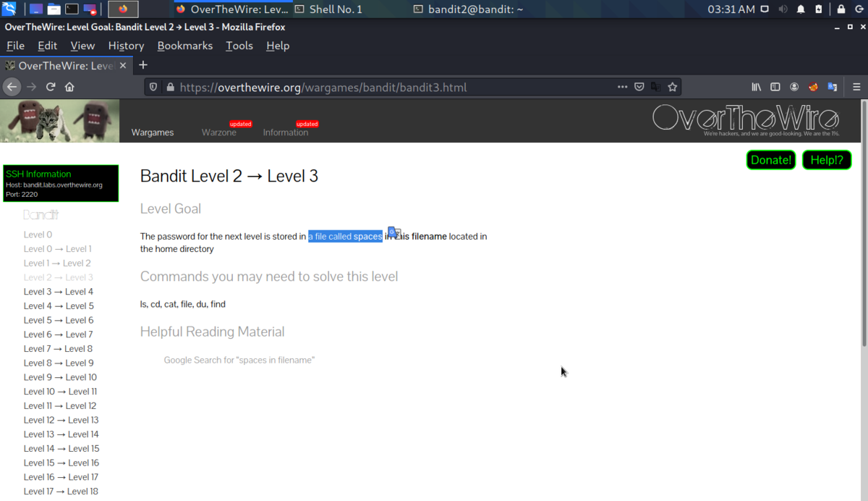868x501 pixels.
Task: Open the notifications bell
Action: tap(801, 9)
